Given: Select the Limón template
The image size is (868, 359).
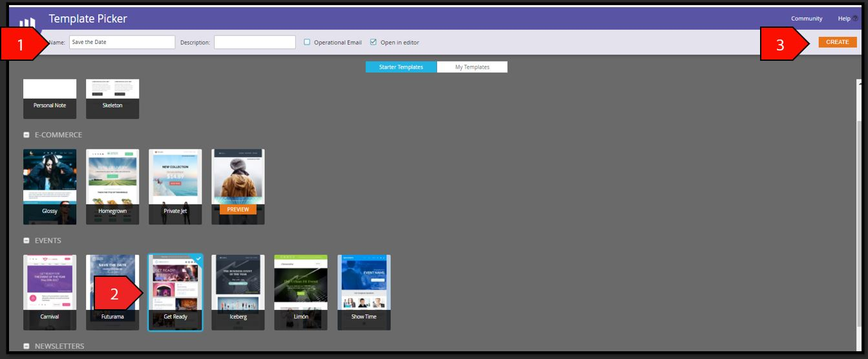Looking at the screenshot, I should coord(301,292).
